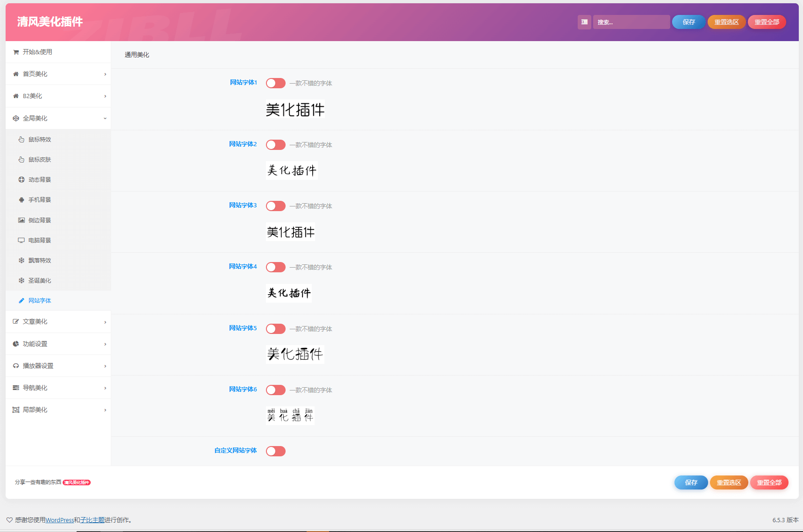Turn on the 网站字体3 toggle
Viewport: 803px width, 532px height.
[276, 206]
